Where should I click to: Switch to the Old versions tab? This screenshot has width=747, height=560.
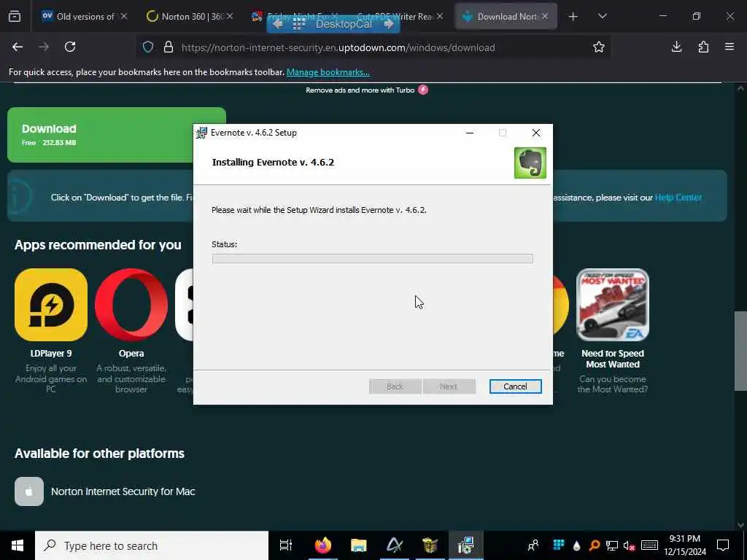[85, 16]
